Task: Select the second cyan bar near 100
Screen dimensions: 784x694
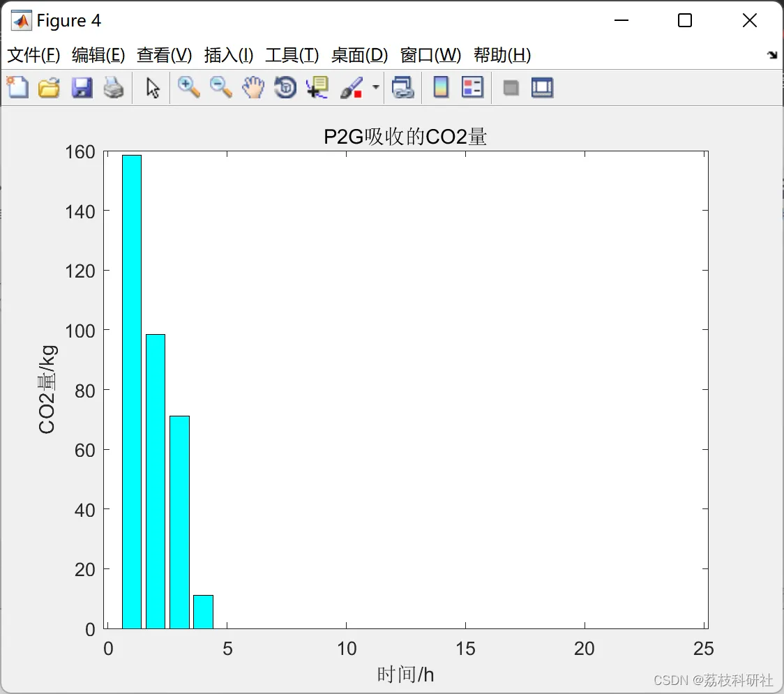Action: [x=156, y=481]
